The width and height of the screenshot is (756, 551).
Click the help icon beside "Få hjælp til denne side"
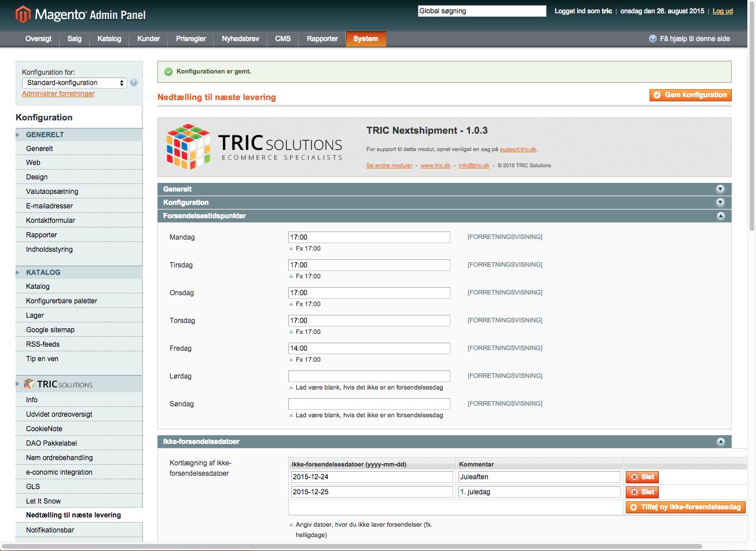pyautogui.click(x=653, y=39)
